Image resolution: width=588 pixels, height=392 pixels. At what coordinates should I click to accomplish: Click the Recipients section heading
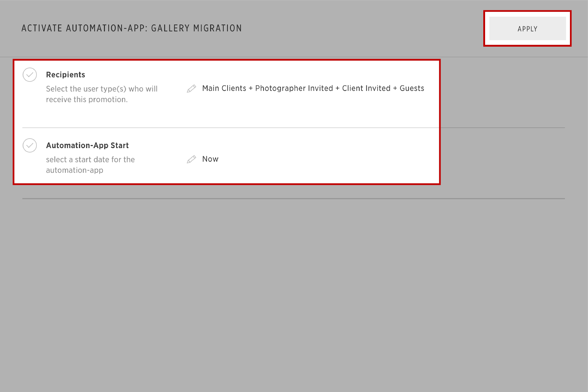point(65,75)
